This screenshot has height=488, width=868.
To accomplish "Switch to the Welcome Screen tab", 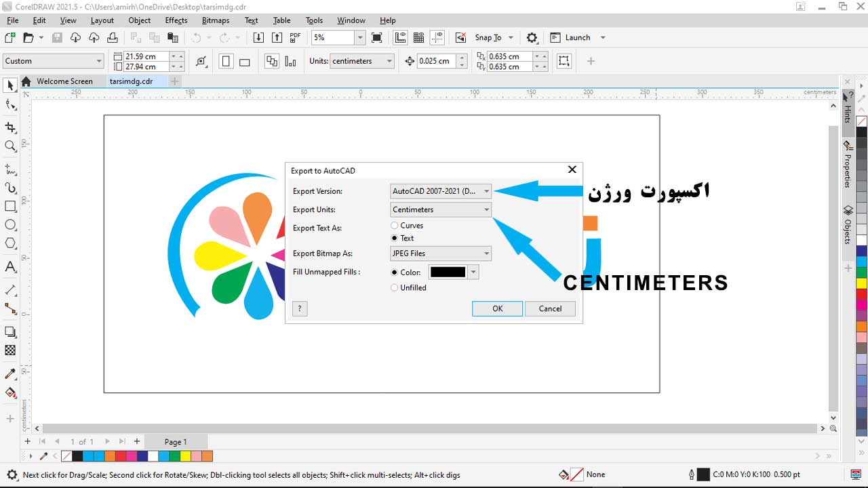I will click(64, 81).
